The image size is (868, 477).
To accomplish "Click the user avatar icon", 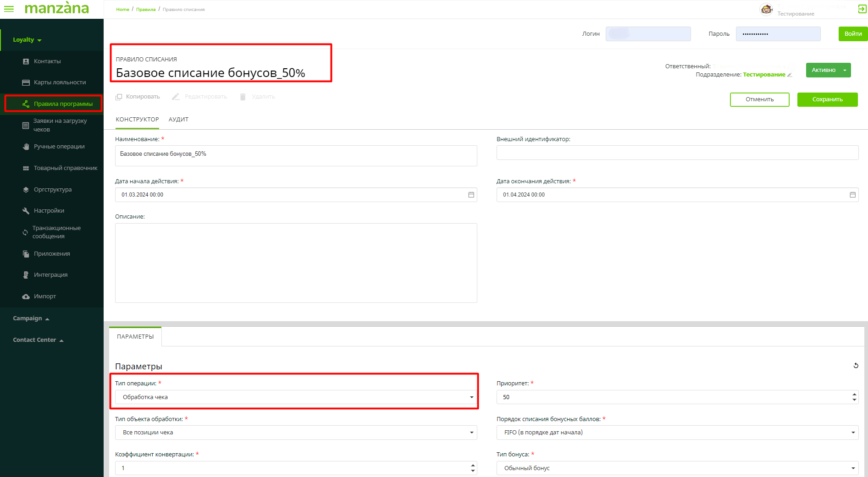I will [766, 9].
